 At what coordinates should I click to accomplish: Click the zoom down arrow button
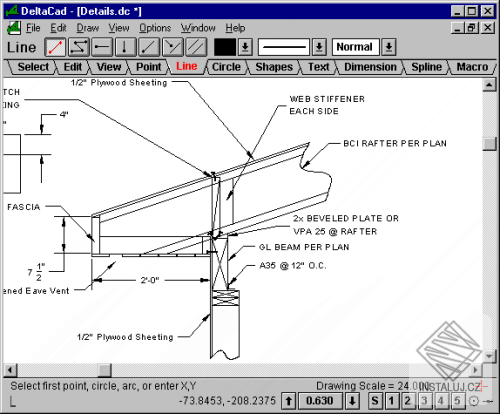point(352,401)
